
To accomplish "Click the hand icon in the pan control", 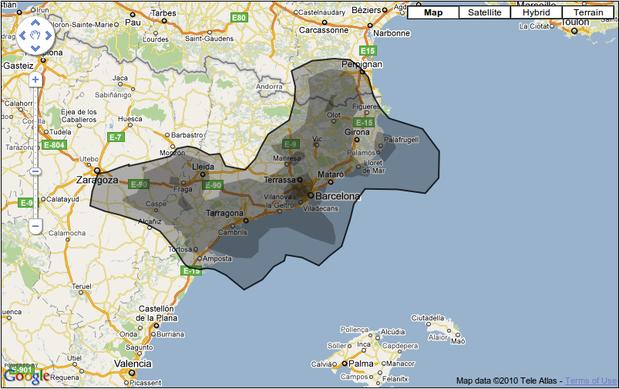I will click(36, 36).
